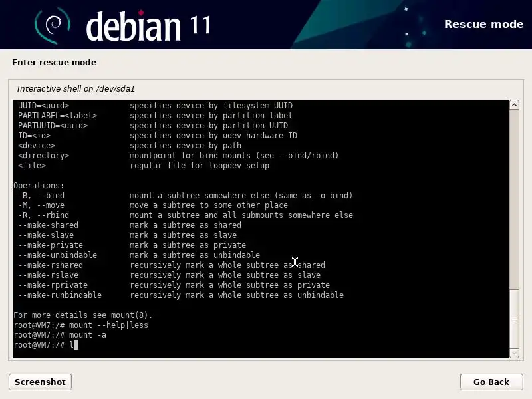Click the 'Rescue mode' banner title

[484, 24]
